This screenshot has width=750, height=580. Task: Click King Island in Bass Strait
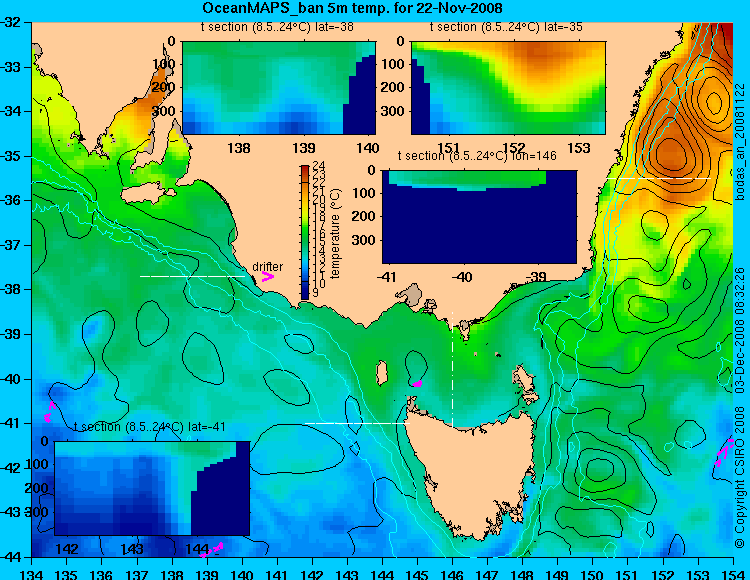click(381, 373)
